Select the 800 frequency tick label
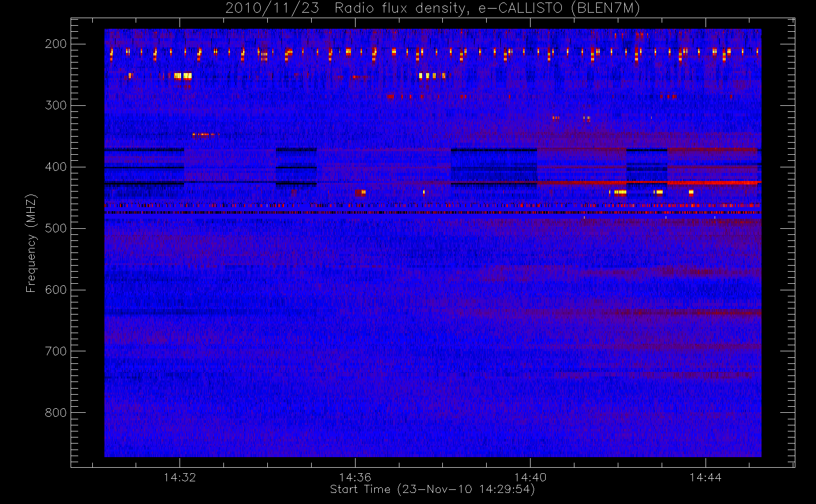816x504 pixels. click(55, 413)
